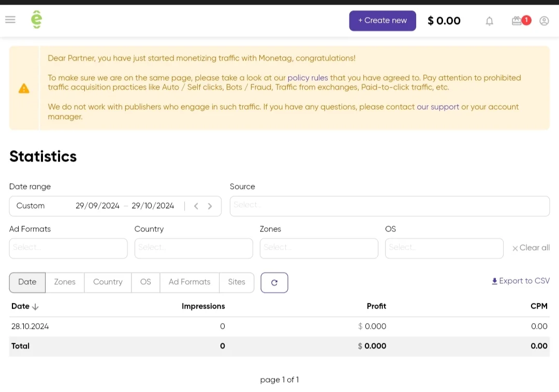Open the Zones select dropdown

[x=319, y=248]
